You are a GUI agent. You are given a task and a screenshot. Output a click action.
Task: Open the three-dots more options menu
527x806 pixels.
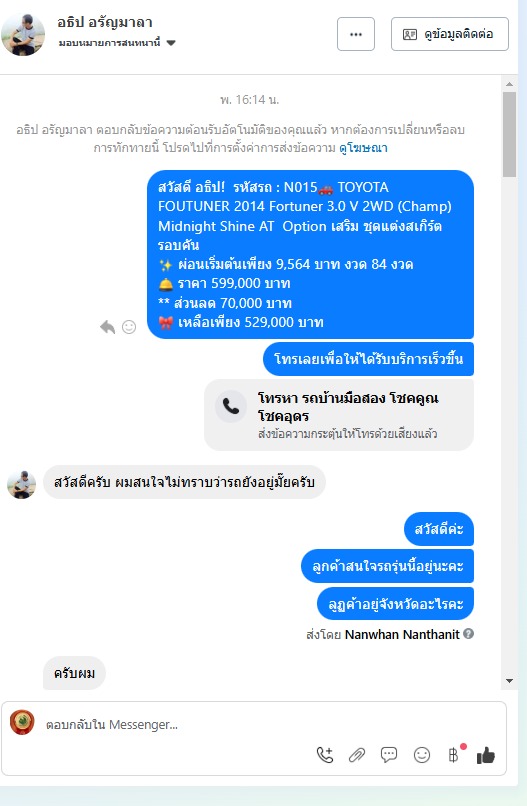pyautogui.click(x=356, y=34)
